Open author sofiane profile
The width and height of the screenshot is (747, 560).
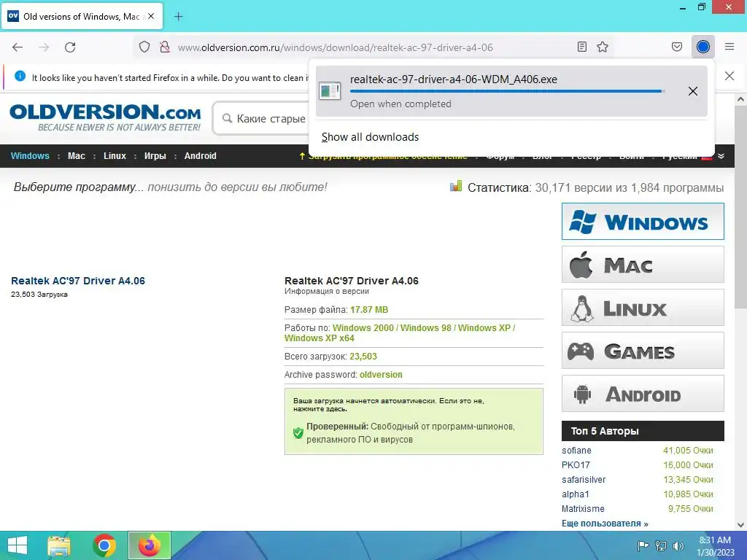click(576, 451)
